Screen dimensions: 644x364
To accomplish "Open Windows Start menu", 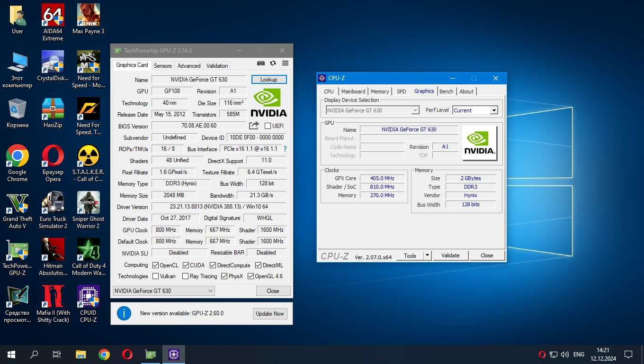I will (x=11, y=354).
